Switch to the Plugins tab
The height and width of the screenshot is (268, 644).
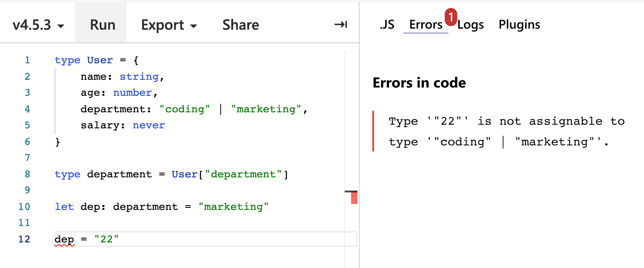click(519, 24)
